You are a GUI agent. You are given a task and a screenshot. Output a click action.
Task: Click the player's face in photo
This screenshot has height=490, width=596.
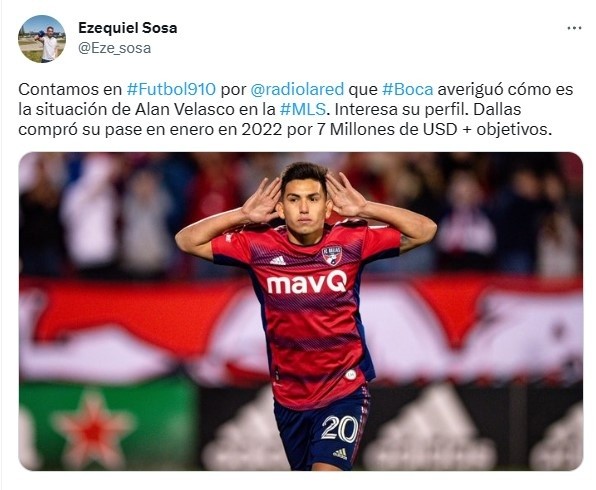(x=304, y=208)
